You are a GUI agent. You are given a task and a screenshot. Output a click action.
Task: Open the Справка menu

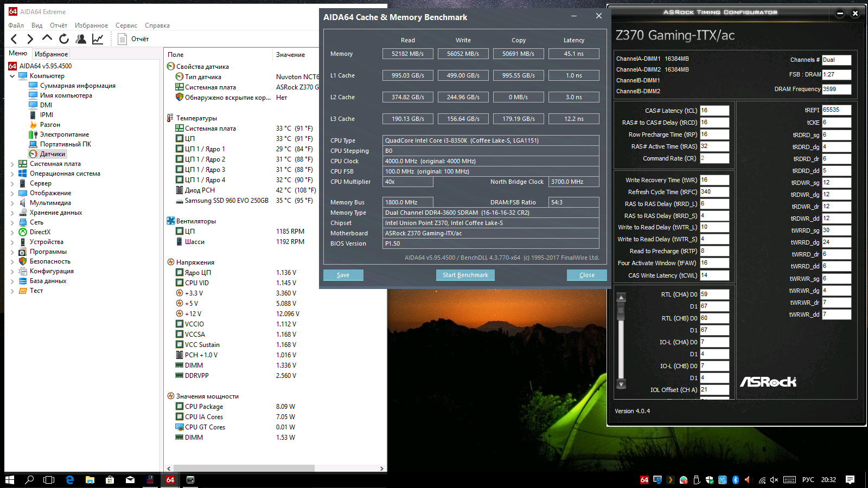pyautogui.click(x=157, y=25)
